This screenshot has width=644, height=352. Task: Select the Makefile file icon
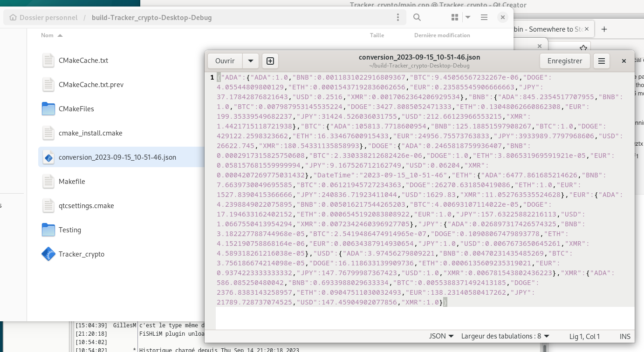click(48, 182)
